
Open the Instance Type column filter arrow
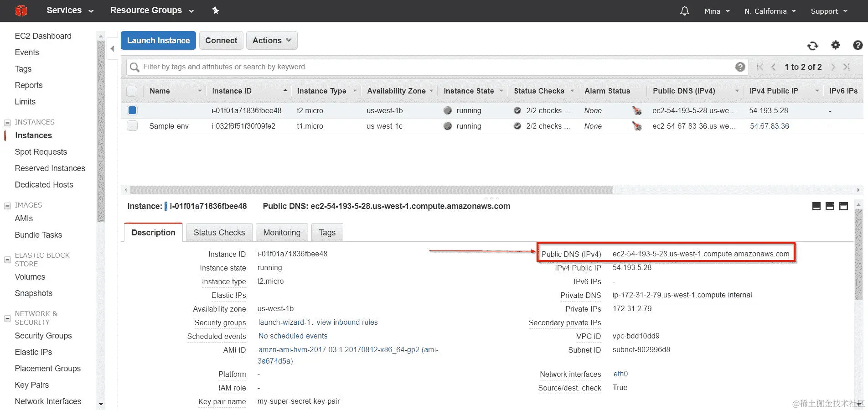[x=355, y=91]
